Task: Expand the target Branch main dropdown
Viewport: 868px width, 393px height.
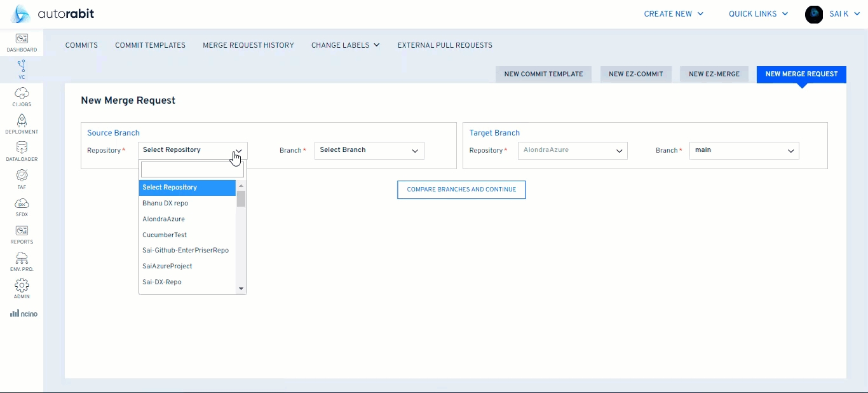Action: [x=744, y=151]
